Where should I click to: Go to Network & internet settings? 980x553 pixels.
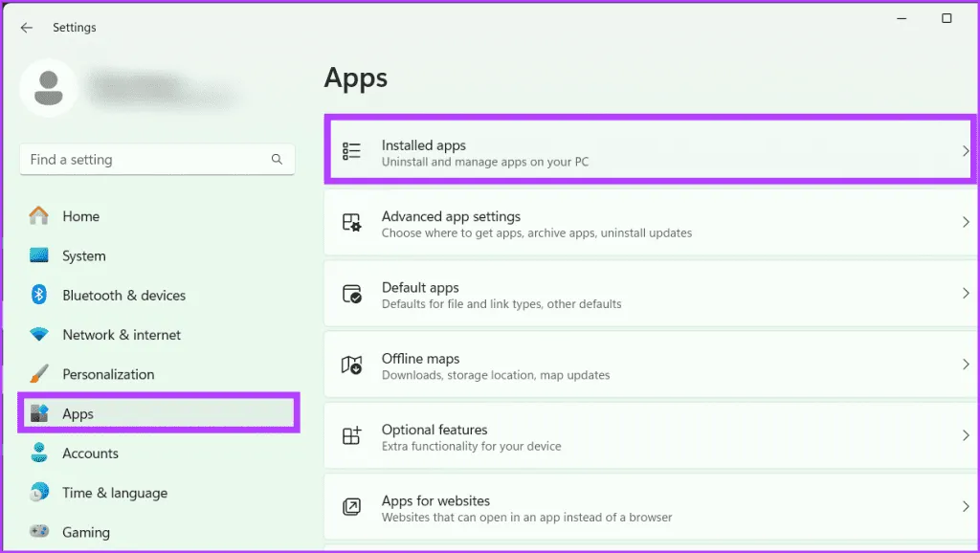coord(122,335)
